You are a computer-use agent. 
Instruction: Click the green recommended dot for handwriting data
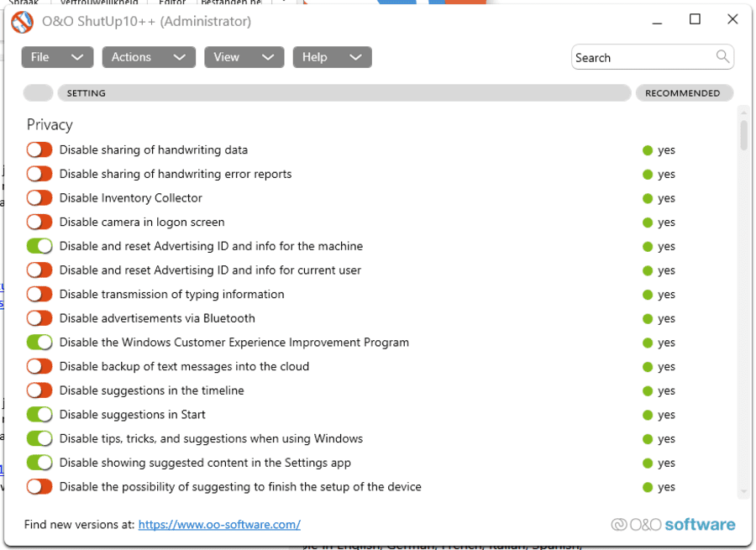tap(648, 150)
